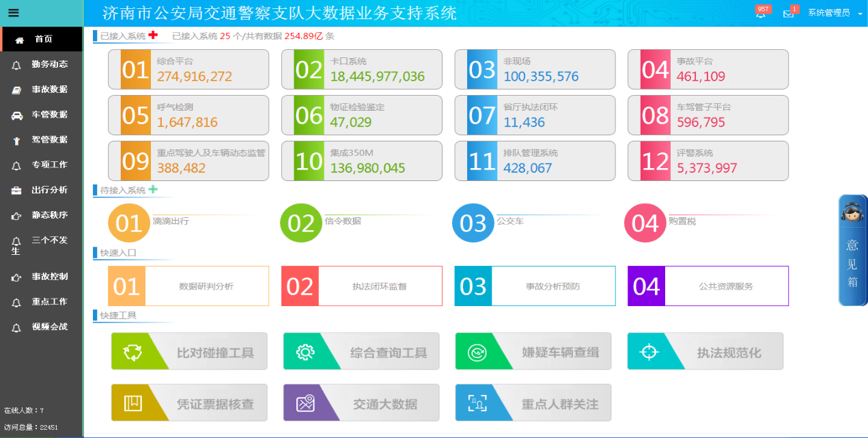Click the green plus icon beside 待接入系统

tap(153, 190)
